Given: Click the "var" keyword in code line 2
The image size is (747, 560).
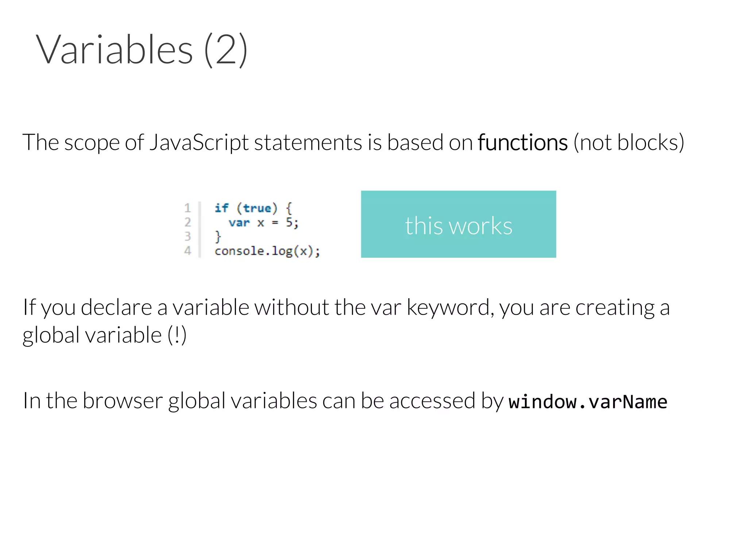Looking at the screenshot, I should pos(239,222).
